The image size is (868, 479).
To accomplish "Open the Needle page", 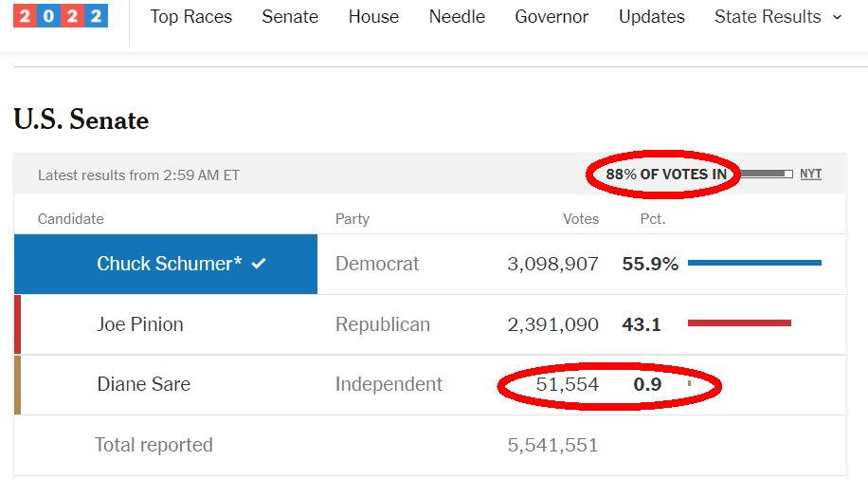I will (x=457, y=17).
